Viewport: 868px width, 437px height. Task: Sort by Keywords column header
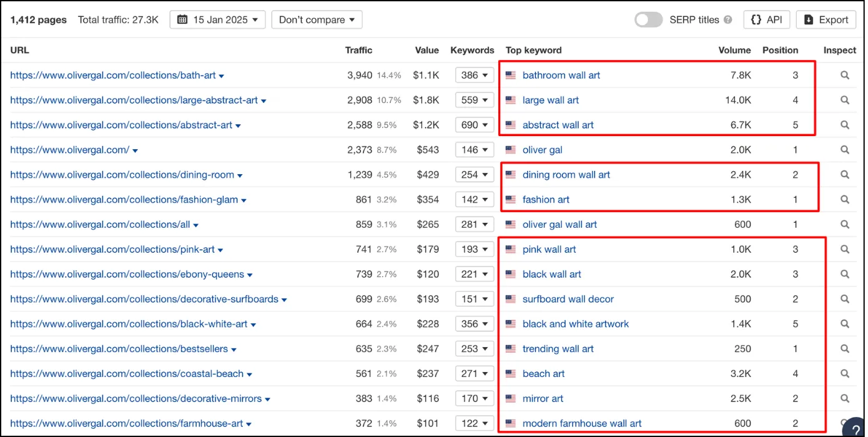point(472,50)
